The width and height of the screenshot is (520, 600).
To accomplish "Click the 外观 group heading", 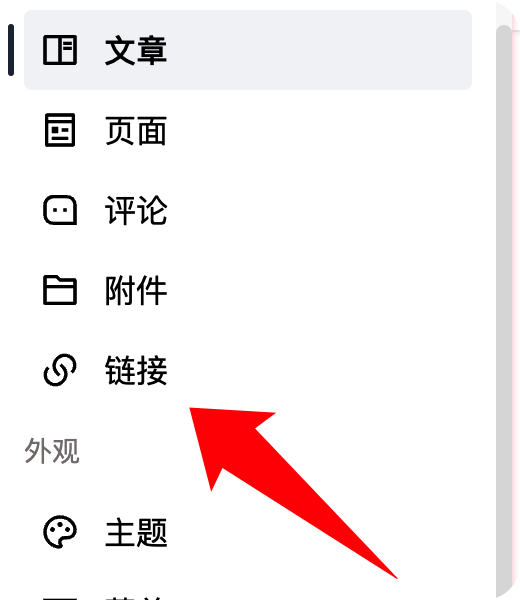I will 52,451.
